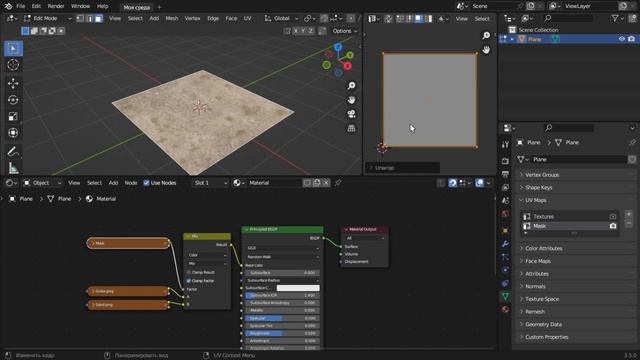
Task: Expand the Unwrap operator panel
Action: pos(402,168)
